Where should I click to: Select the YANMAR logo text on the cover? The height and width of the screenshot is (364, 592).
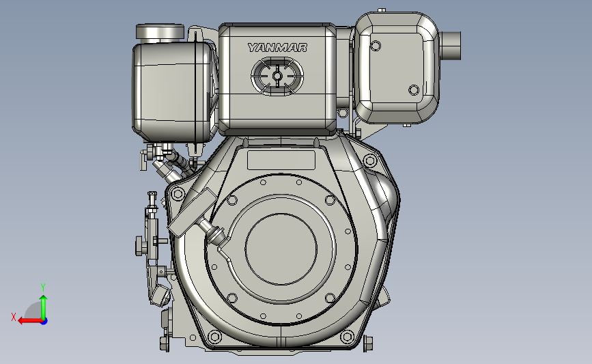[x=277, y=48]
